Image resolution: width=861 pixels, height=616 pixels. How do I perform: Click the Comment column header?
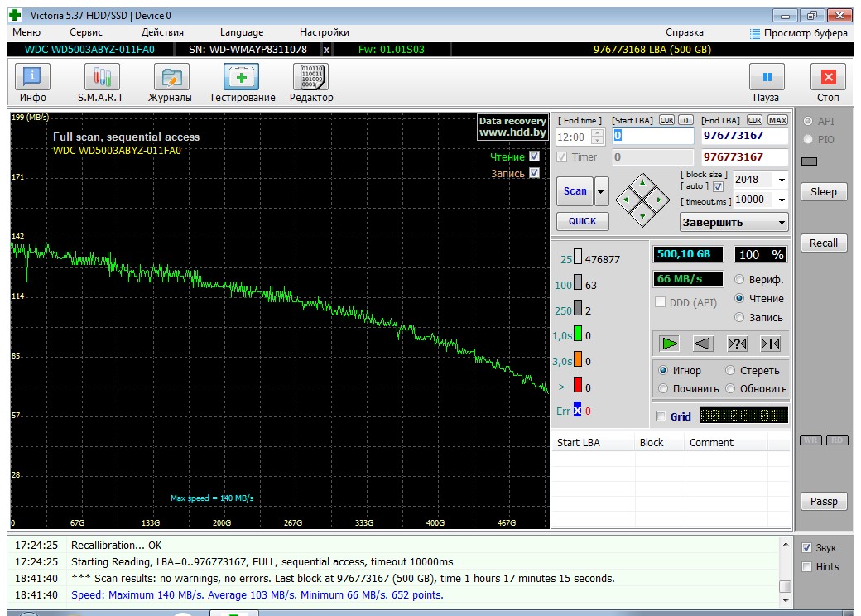[725, 442]
